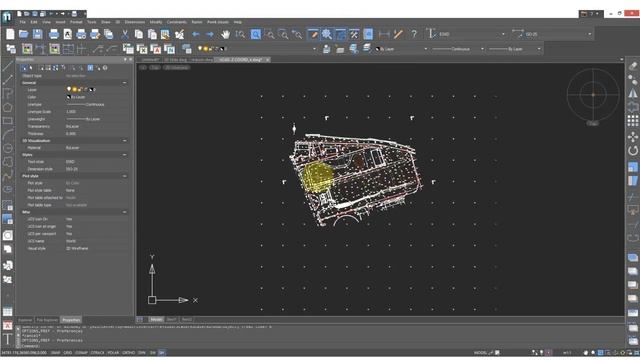Click the Erase tool in right toolbar
640x360 pixels.
tap(633, 66)
